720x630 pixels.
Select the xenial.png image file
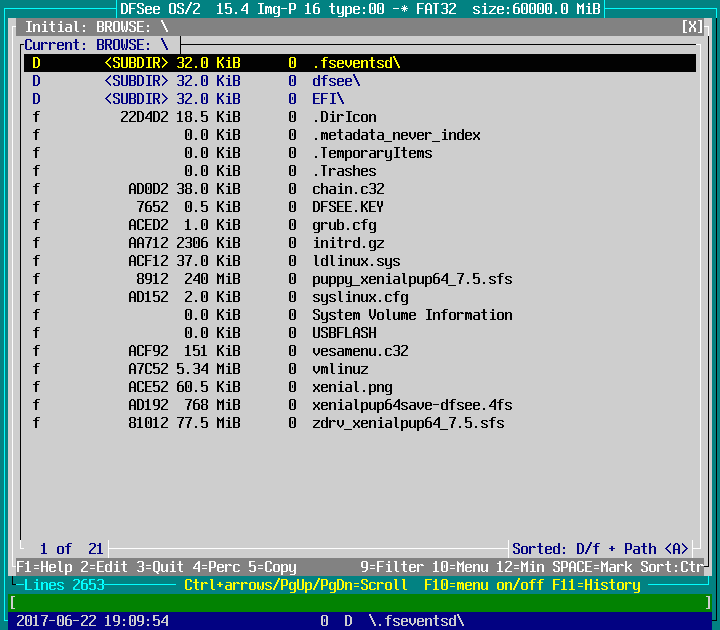352,387
